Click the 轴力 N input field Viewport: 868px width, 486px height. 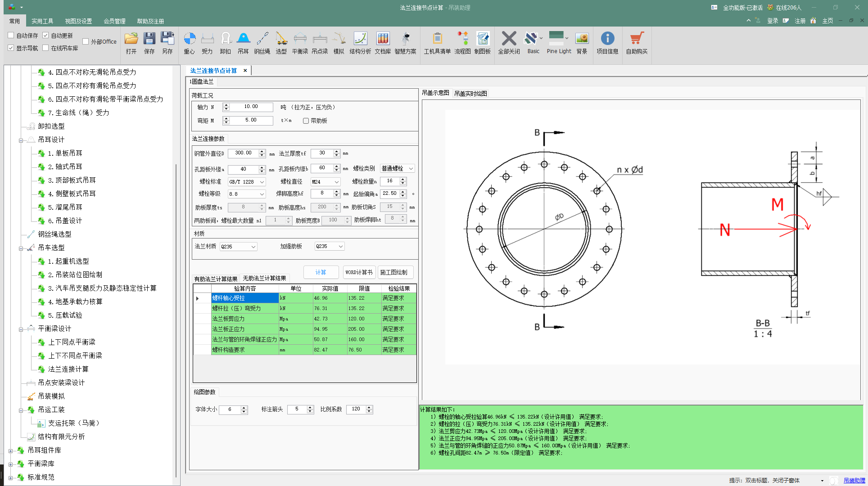251,107
